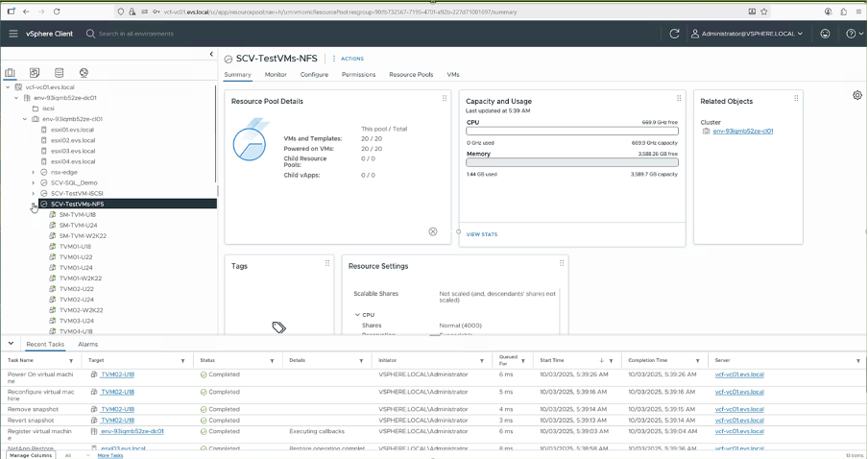Open summary page settings gear
Screen dimensions: 868x459
click(856, 95)
